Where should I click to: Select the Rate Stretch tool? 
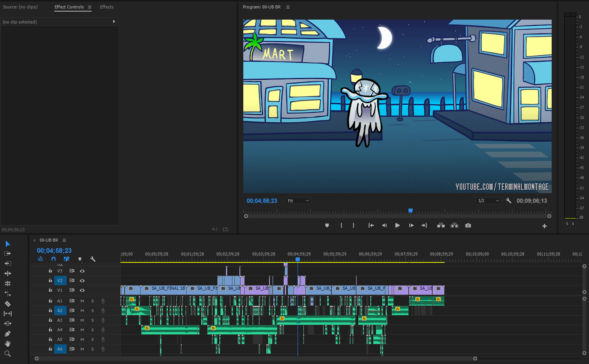(x=8, y=294)
